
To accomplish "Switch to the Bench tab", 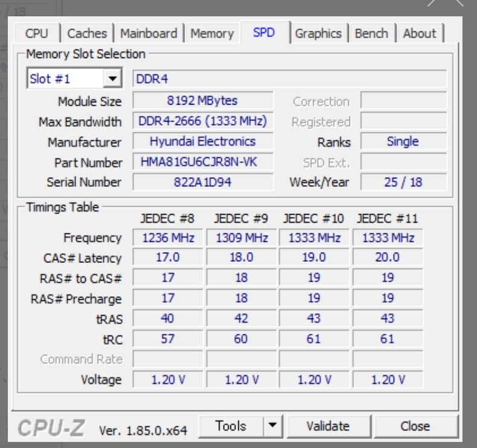I will [x=371, y=33].
